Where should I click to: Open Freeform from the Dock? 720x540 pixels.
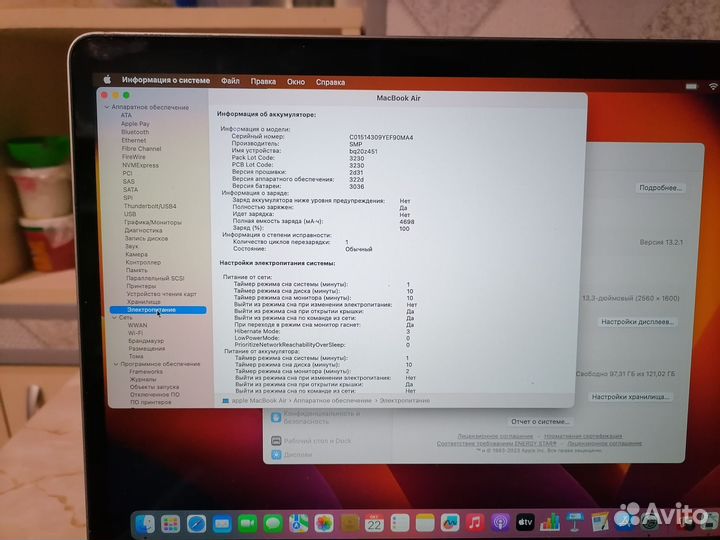click(x=450, y=523)
